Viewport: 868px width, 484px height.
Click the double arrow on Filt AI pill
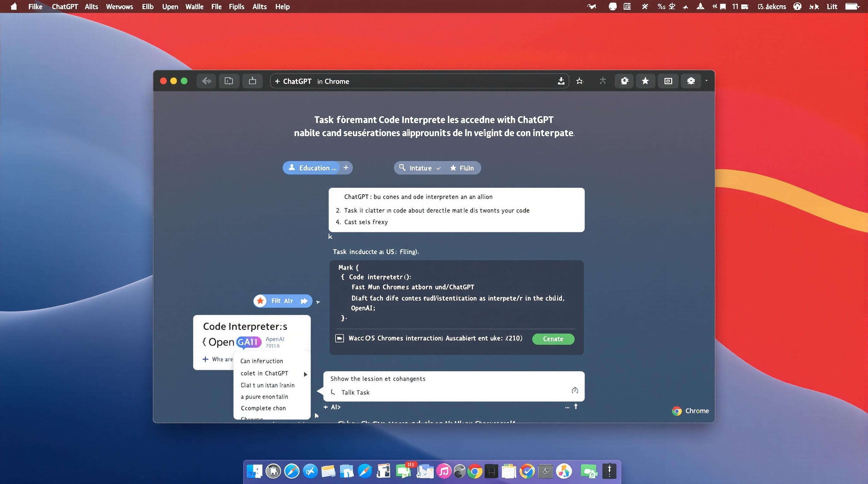[x=304, y=301]
